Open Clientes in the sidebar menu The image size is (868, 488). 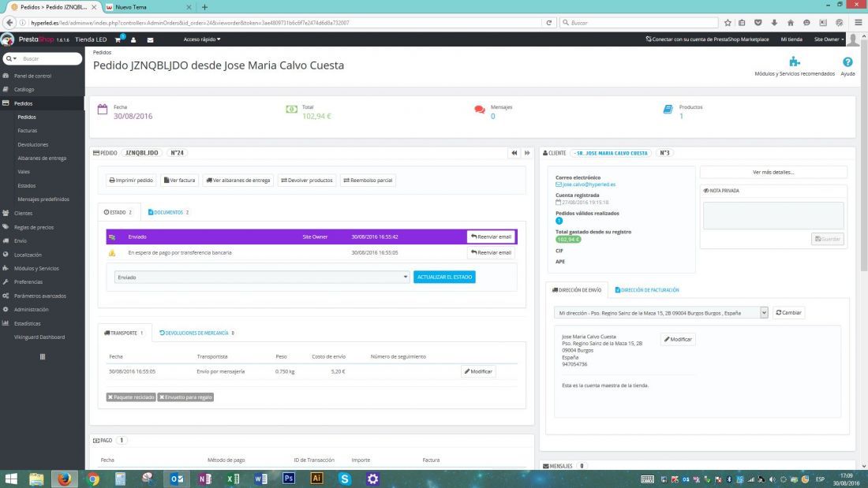coord(23,213)
